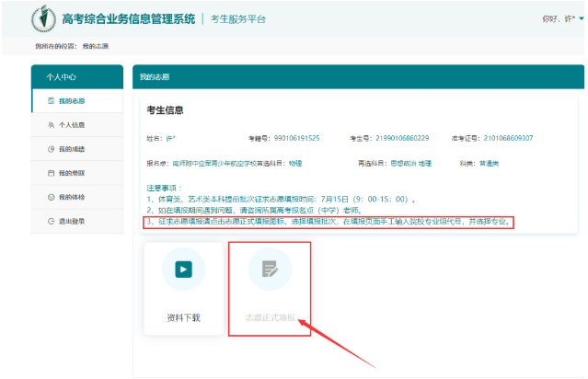
Task: Click the 个人信息 person icon
Action: [x=51, y=124]
